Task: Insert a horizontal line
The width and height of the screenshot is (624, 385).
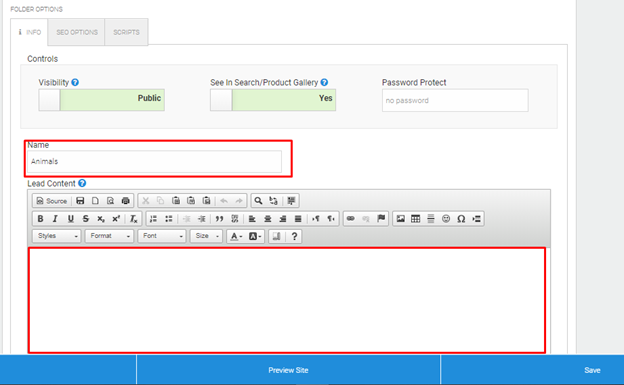Action: (x=431, y=219)
